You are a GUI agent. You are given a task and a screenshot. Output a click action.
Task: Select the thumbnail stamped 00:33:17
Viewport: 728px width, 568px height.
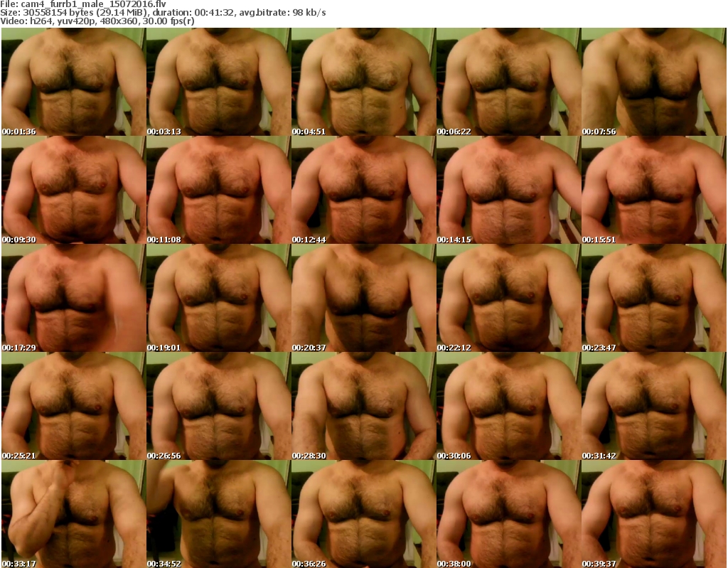click(x=73, y=514)
